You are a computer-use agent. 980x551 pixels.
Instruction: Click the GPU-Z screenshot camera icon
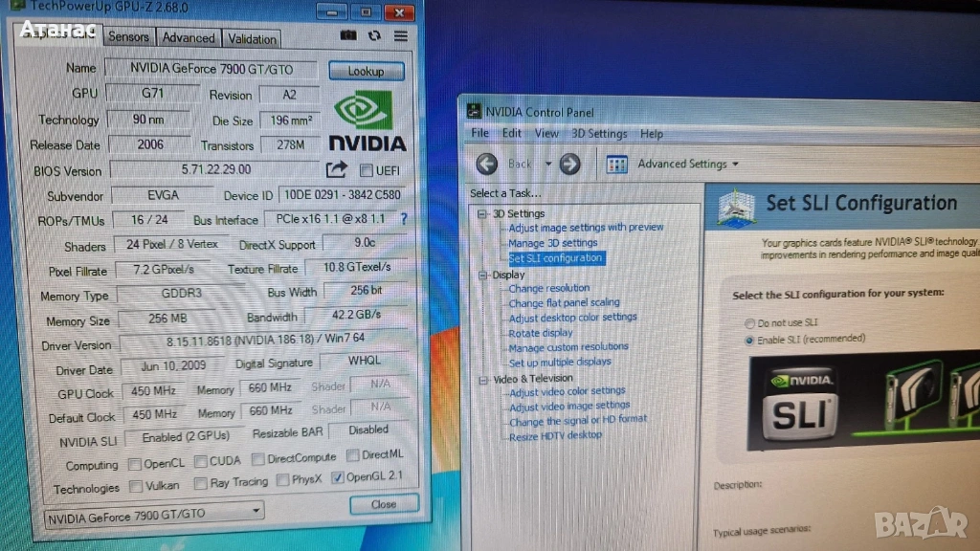(x=348, y=35)
